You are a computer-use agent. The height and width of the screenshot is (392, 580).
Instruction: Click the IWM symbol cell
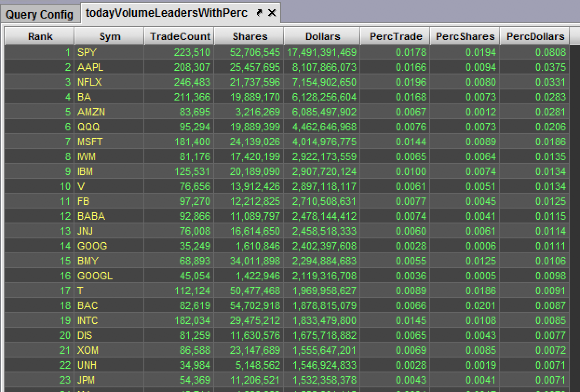109,156
